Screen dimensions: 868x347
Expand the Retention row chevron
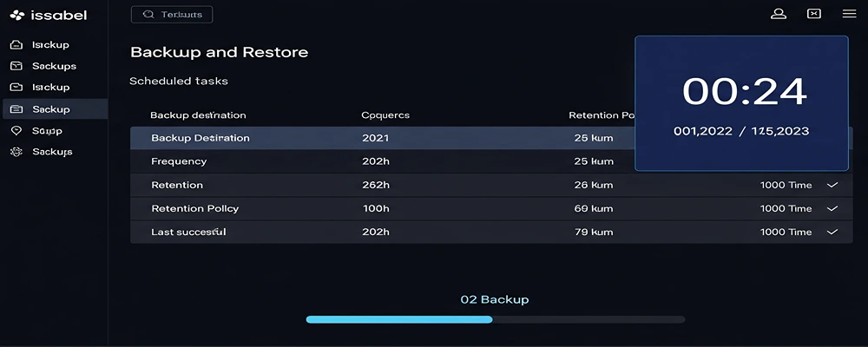pos(832,185)
